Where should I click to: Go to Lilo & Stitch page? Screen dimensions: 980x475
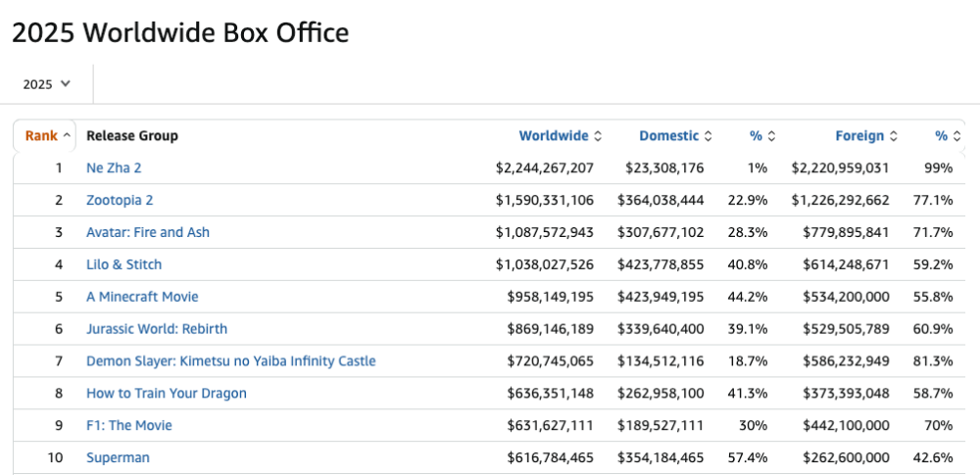[x=124, y=265]
